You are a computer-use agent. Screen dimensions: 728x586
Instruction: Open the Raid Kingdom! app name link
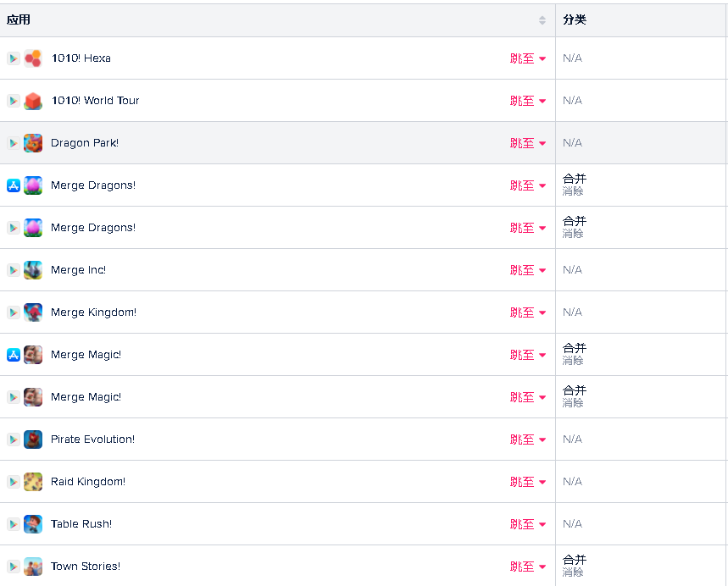(88, 482)
